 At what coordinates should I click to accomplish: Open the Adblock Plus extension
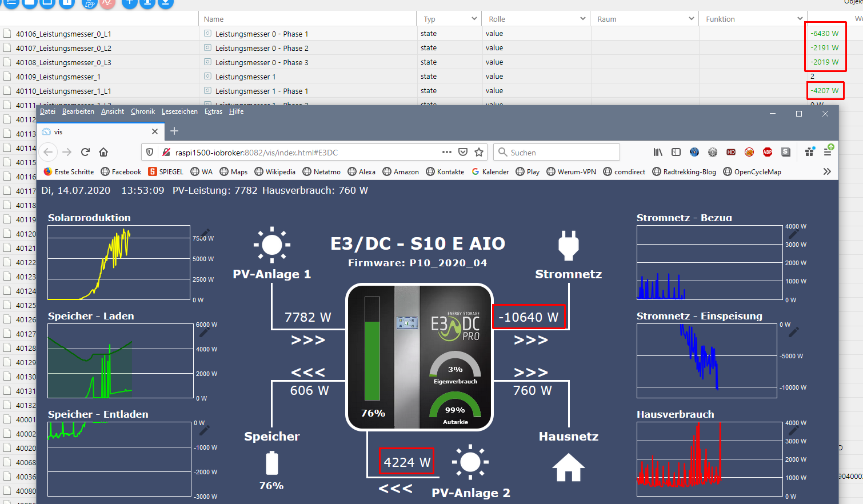(x=768, y=152)
